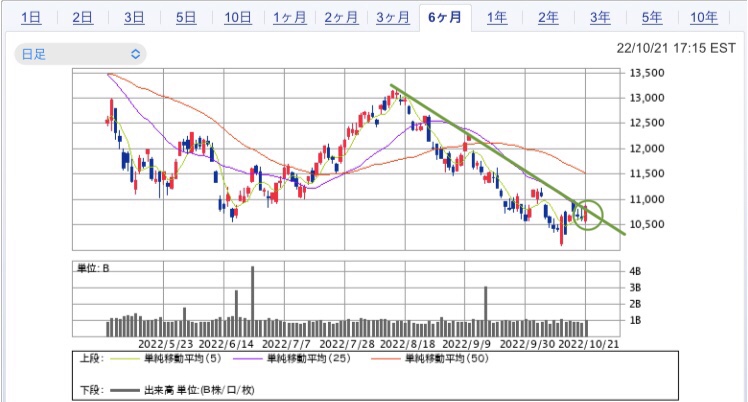The height and width of the screenshot is (402, 748).
Task: Open the 5年 chart range
Action: click(x=652, y=18)
